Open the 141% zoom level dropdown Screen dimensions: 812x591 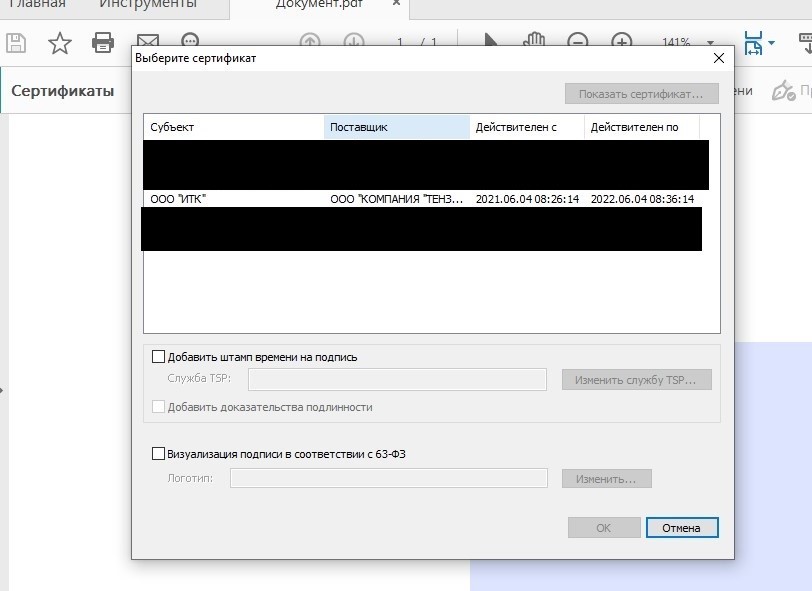[710, 43]
